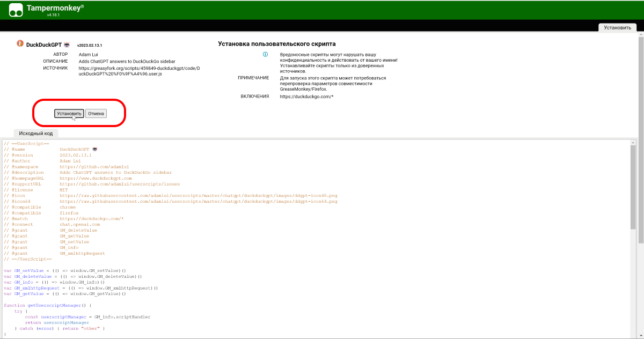Click the greasyfork source URL text
The height and width of the screenshot is (339, 644).
[x=138, y=71]
